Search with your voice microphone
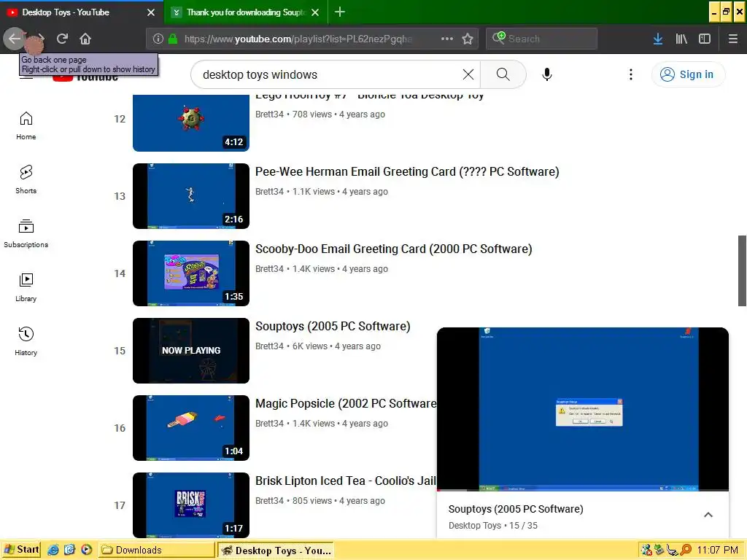The height and width of the screenshot is (560, 747). 547,74
